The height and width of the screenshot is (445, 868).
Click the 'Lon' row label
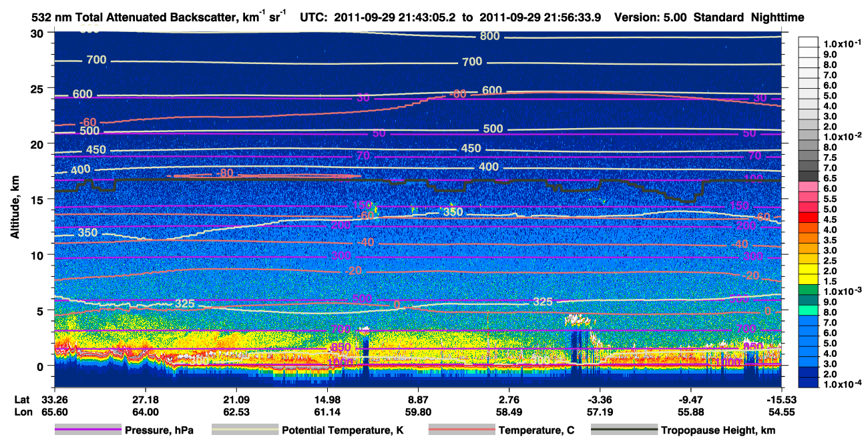click(23, 412)
